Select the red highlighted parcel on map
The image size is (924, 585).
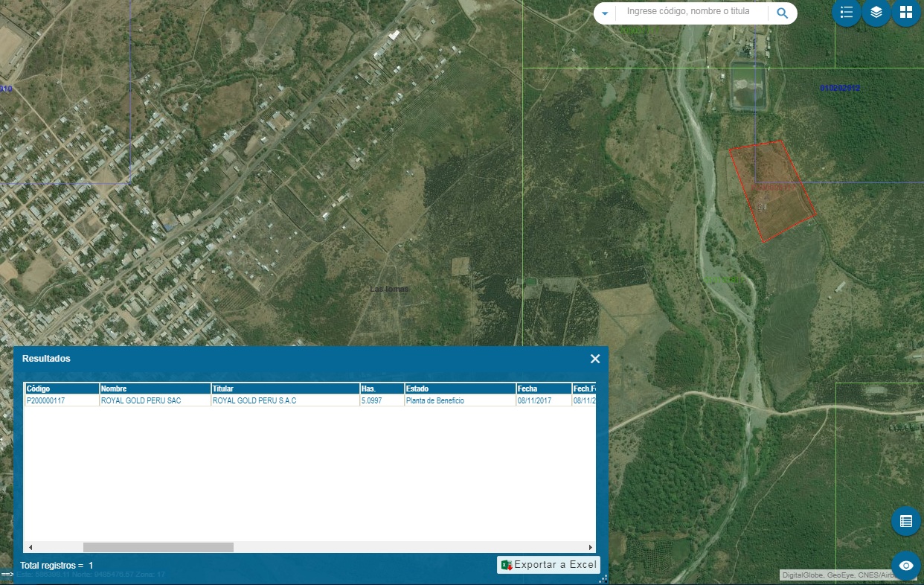click(772, 190)
